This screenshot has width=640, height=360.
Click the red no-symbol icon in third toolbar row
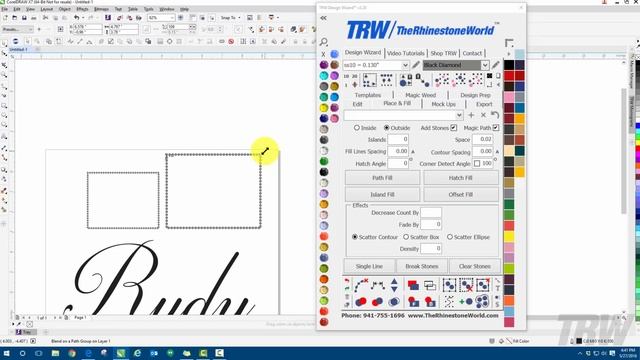pos(231,41)
